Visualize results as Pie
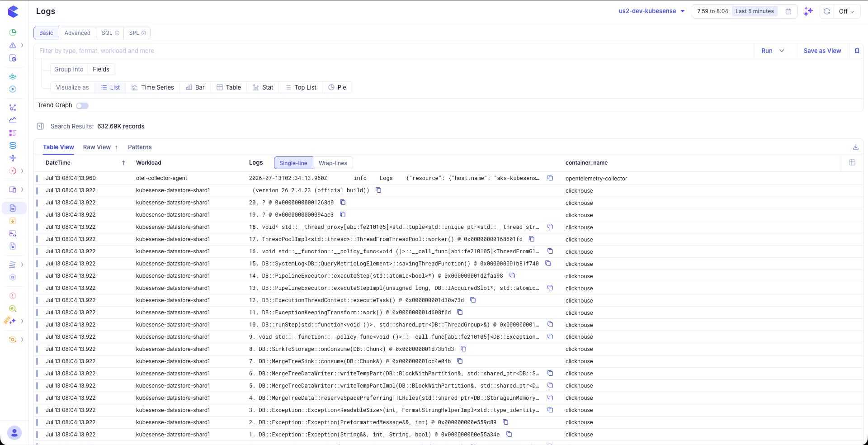The image size is (868, 445). pyautogui.click(x=337, y=87)
